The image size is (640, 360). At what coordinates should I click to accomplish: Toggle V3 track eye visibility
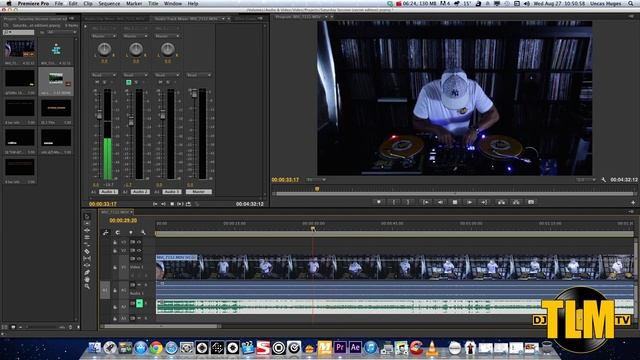pos(139,242)
